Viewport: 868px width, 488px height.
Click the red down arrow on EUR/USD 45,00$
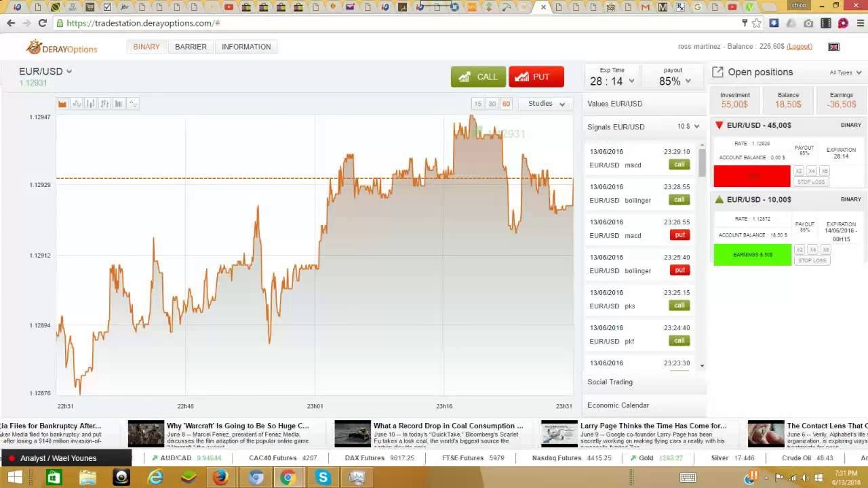click(719, 125)
